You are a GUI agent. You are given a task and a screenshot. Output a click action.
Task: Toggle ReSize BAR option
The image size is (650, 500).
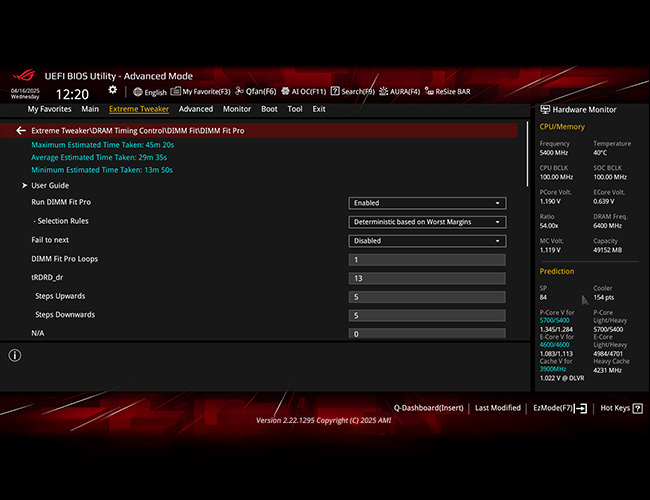pyautogui.click(x=448, y=92)
